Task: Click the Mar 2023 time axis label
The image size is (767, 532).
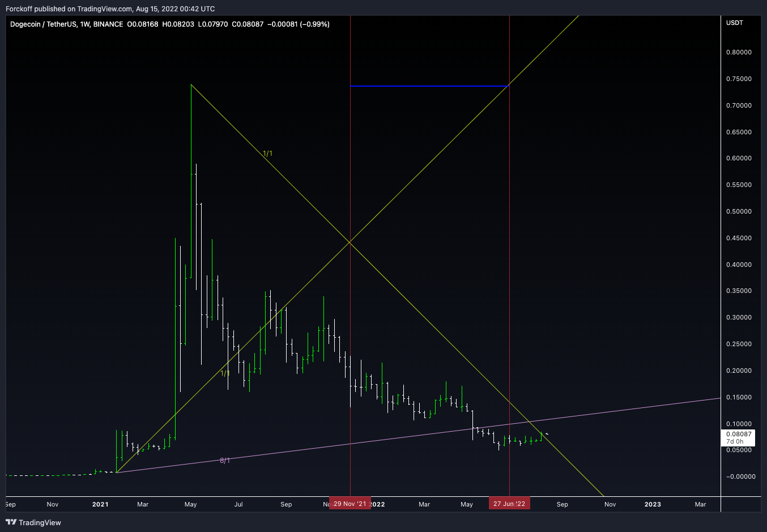Action: click(700, 504)
